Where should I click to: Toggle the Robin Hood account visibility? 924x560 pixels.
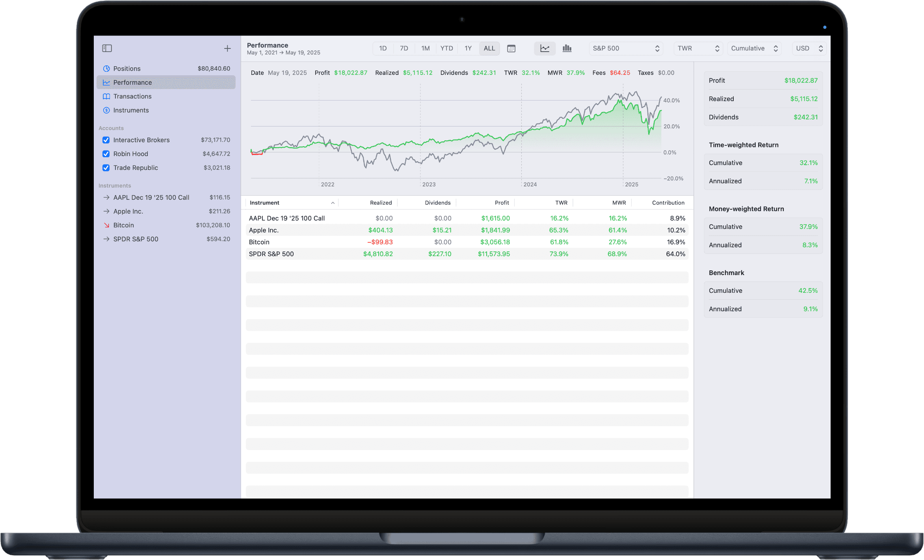pos(106,154)
